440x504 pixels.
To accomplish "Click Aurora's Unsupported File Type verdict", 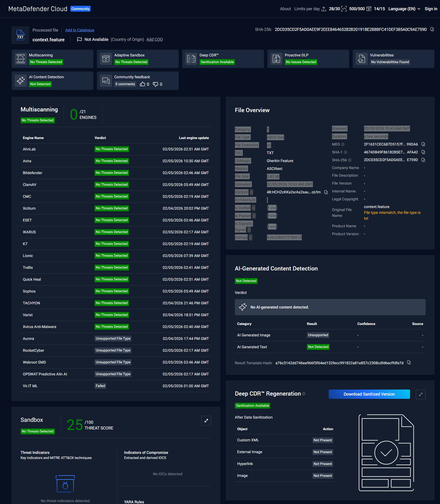I will coord(113,339).
